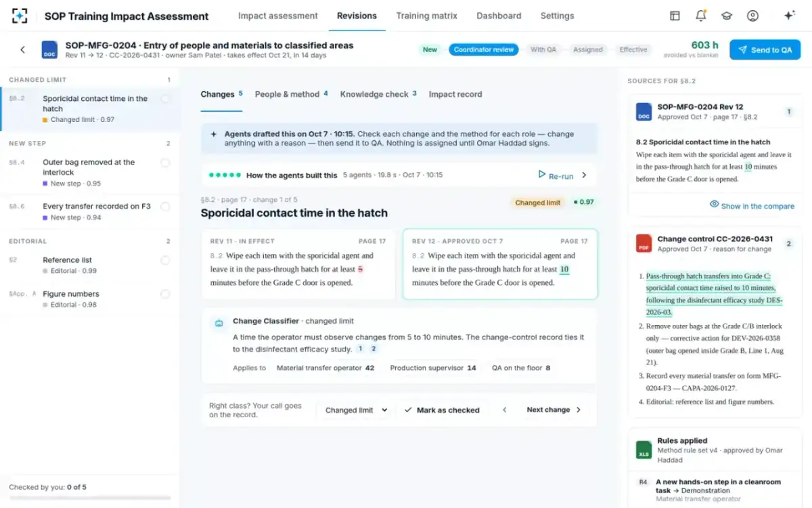The image size is (812, 508).
Task: Check off Every transfer recorded on F3
Action: 165,206
